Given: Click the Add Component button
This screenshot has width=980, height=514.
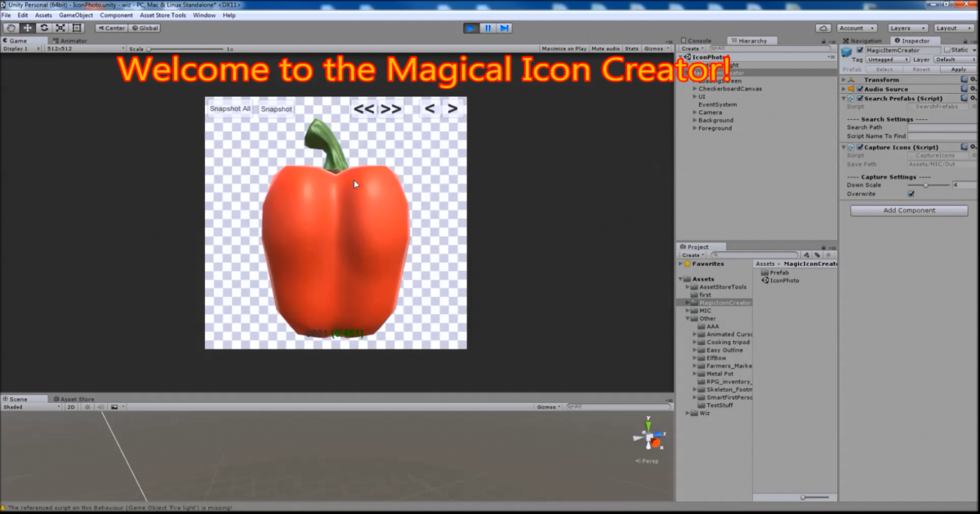Looking at the screenshot, I should [x=909, y=210].
